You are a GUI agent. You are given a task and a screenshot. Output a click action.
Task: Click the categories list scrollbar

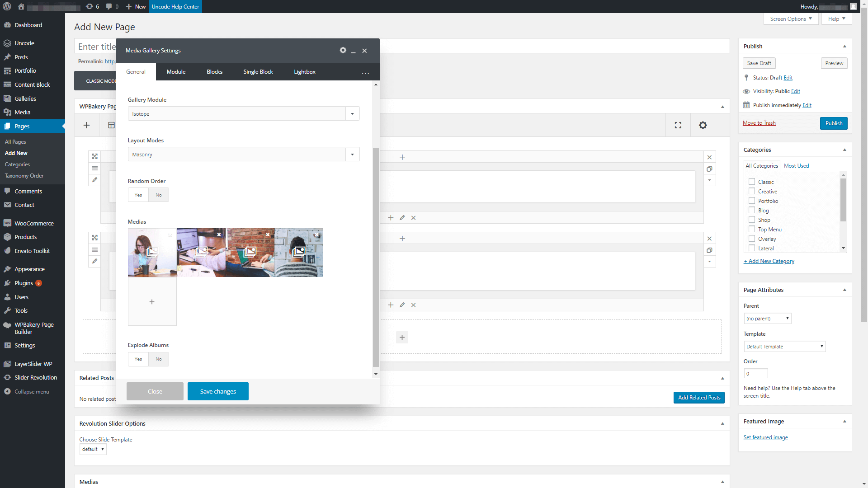(x=843, y=200)
